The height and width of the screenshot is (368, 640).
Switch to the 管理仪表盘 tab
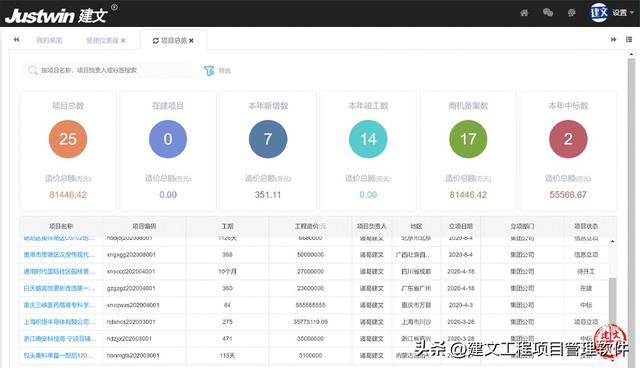point(102,40)
